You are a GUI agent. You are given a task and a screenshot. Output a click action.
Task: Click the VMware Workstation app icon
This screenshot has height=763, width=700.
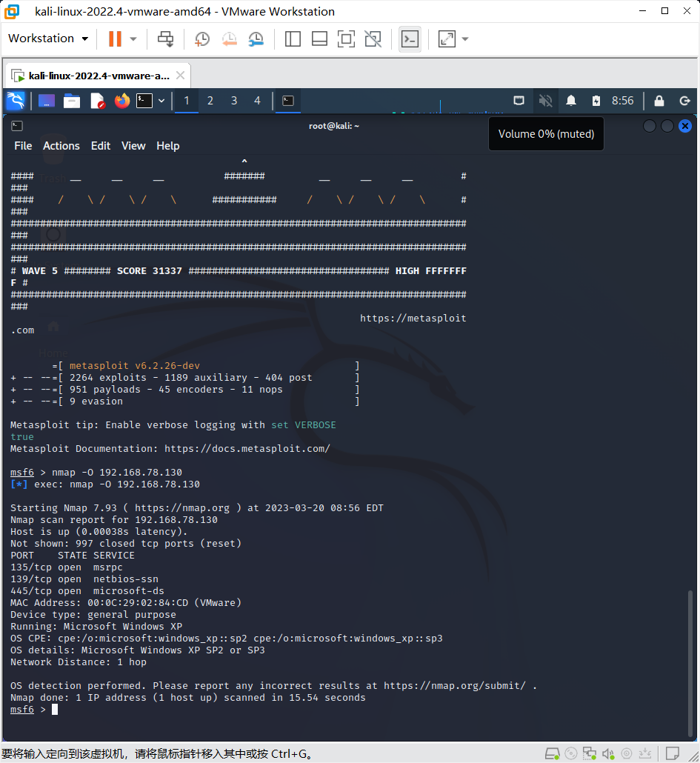pos(12,11)
